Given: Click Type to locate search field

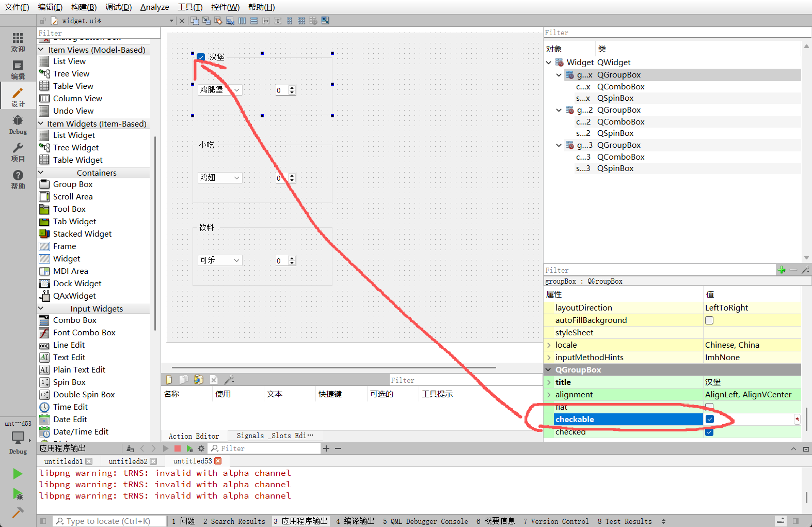Looking at the screenshot, I should [109, 521].
